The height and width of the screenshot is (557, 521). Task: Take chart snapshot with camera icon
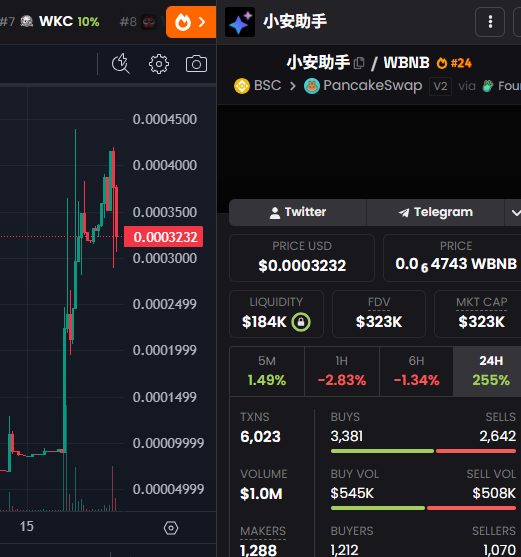(x=196, y=64)
